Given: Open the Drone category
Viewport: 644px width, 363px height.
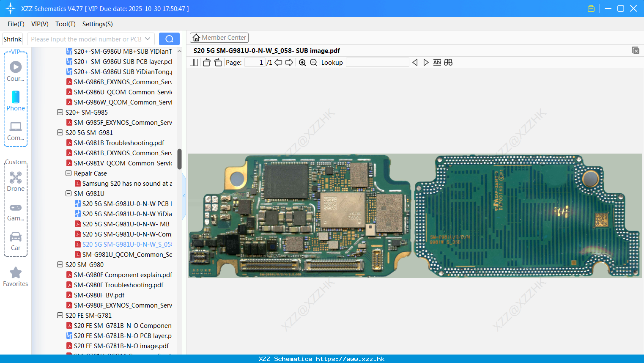Looking at the screenshot, I should [x=16, y=181].
